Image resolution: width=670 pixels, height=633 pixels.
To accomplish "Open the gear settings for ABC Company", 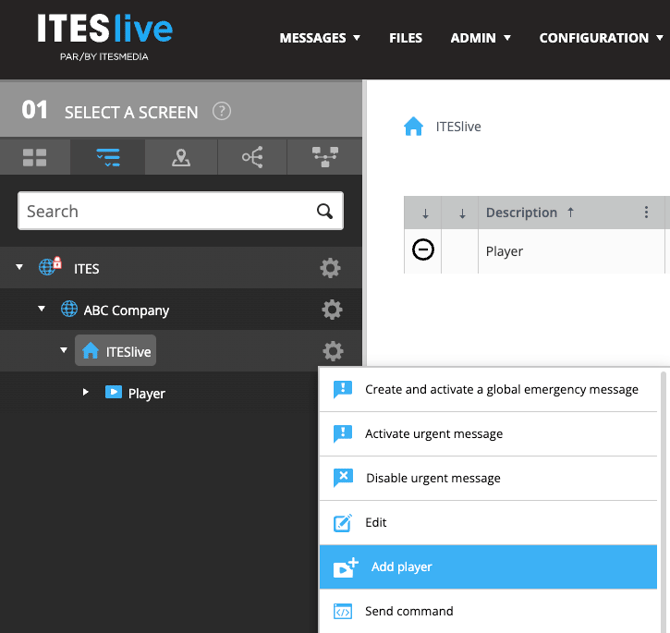I will 332,309.
